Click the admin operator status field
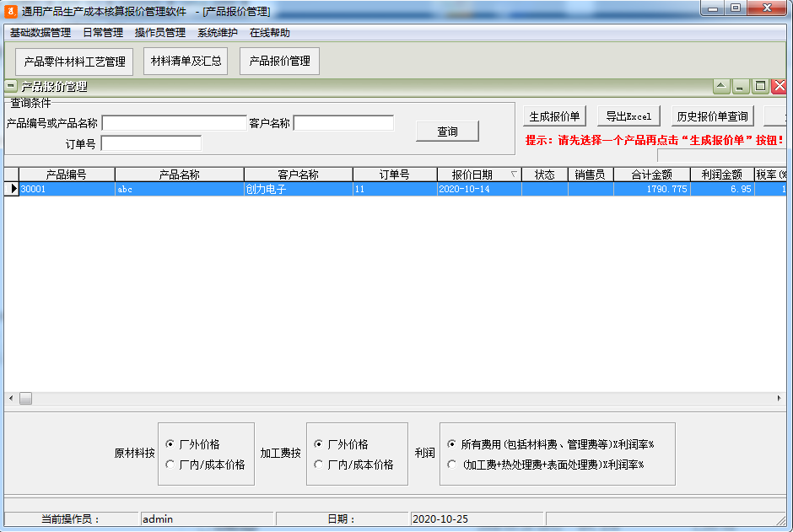Viewport: 793px width, 532px height. click(207, 519)
